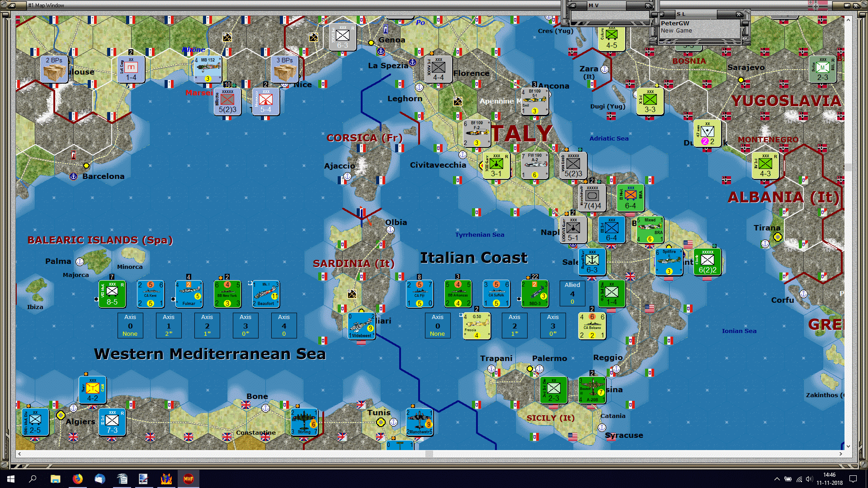Select the G.50 Freccia fighter counter
Image resolution: width=868 pixels, height=488 pixels.
[x=476, y=325]
